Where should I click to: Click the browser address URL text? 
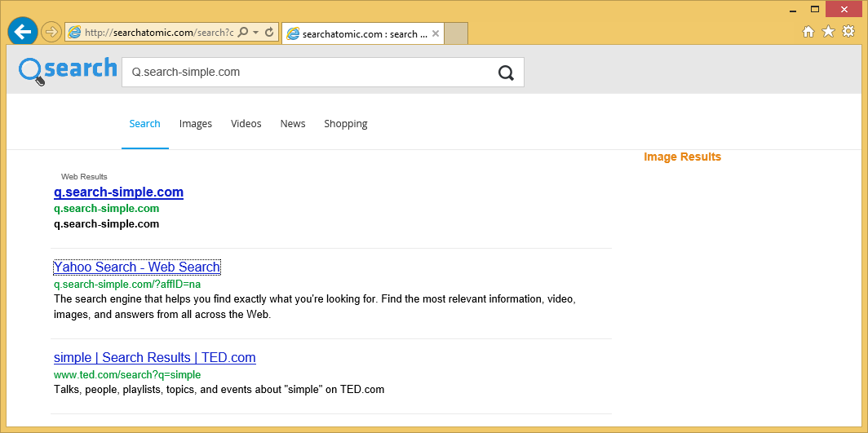click(159, 33)
